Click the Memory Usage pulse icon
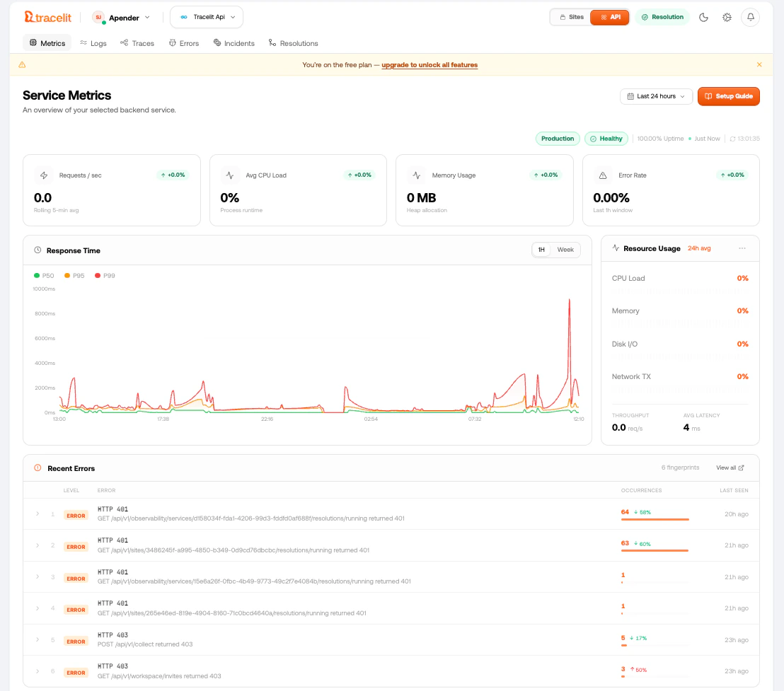Screen dimensions: 784x691 pos(417,175)
